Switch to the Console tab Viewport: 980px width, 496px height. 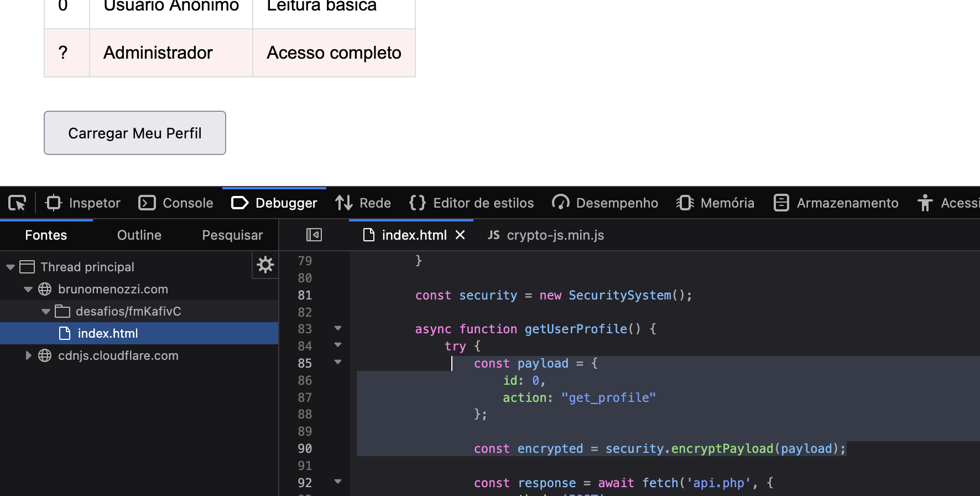point(176,203)
